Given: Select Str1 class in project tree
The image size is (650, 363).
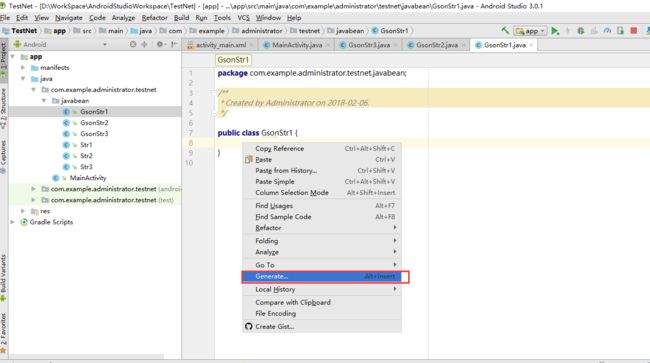Looking at the screenshot, I should tap(86, 145).
